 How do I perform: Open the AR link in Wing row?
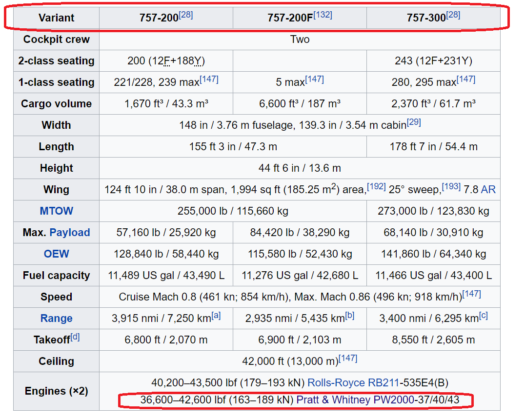488,189
